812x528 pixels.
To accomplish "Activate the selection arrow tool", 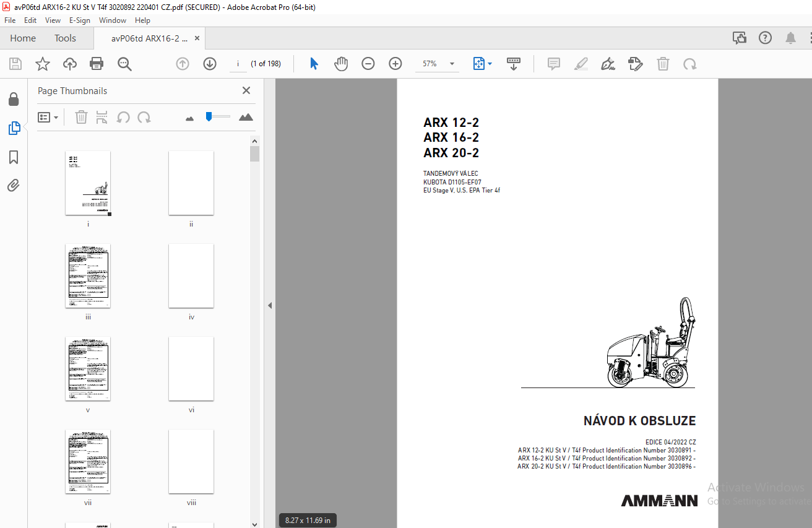I will pyautogui.click(x=314, y=64).
